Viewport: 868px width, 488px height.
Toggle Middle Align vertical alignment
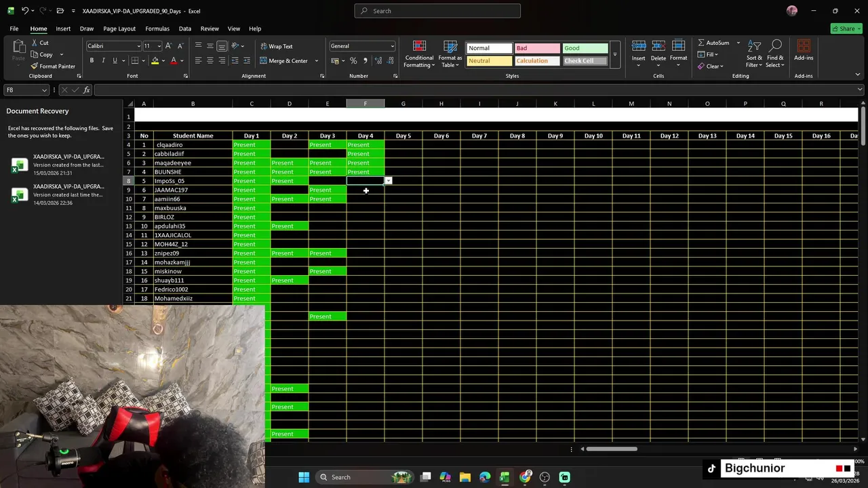coord(210,46)
